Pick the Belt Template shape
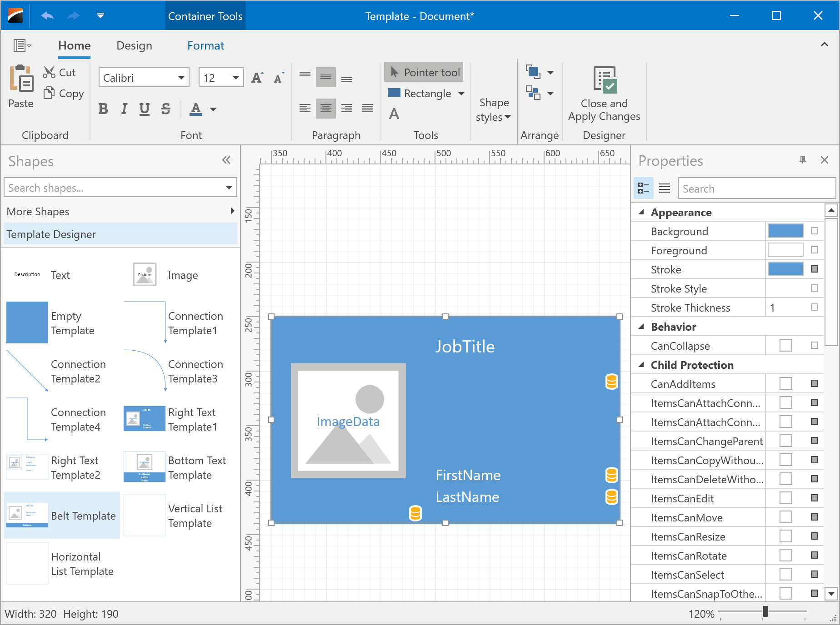 (x=62, y=515)
